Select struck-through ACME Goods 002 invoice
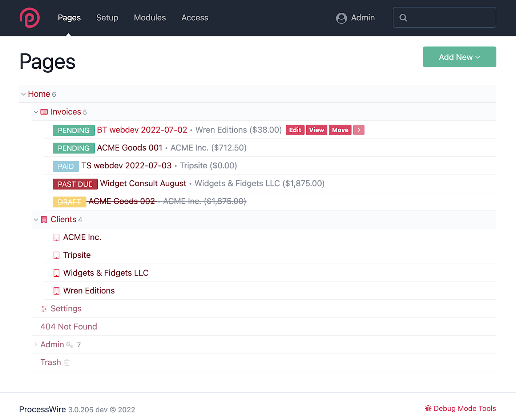The width and height of the screenshot is (516, 420). pos(122,201)
